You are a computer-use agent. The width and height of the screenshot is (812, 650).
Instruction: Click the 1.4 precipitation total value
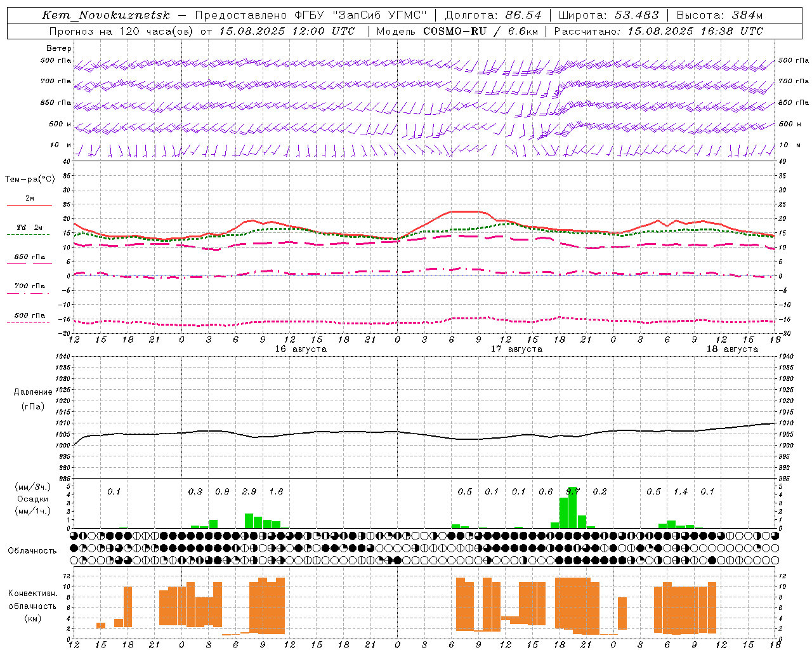point(681,492)
